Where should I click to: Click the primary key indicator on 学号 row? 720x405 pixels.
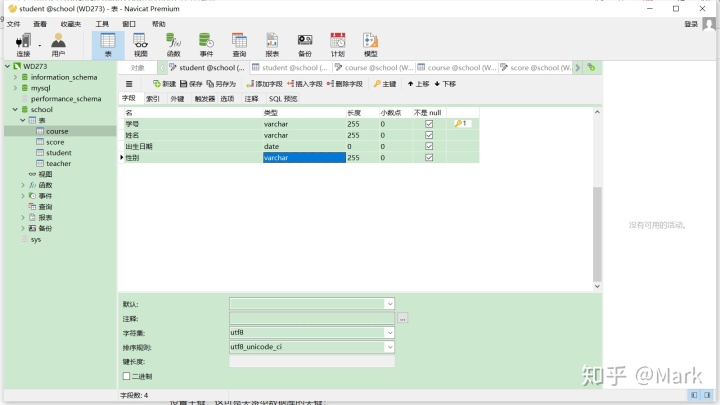[x=461, y=124]
